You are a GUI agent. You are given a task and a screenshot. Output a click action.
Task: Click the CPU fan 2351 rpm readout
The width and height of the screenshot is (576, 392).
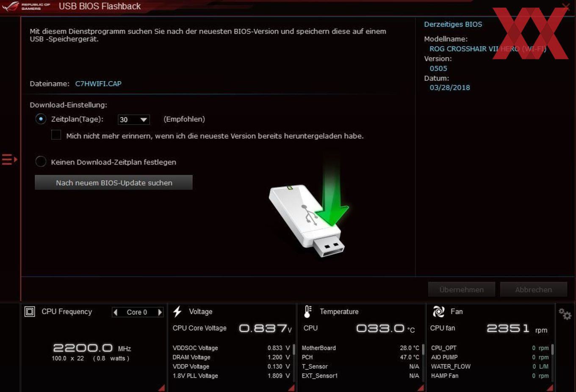coord(517,329)
